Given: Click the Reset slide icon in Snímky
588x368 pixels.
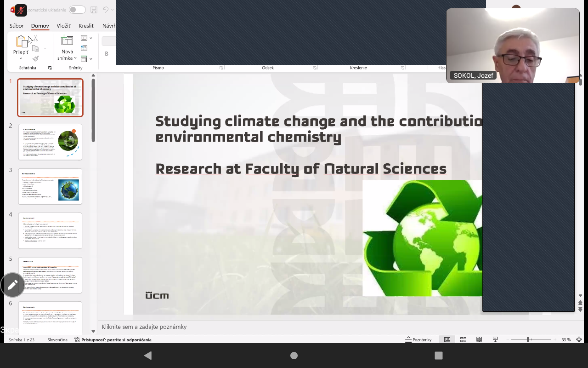Looking at the screenshot, I should (x=84, y=48).
